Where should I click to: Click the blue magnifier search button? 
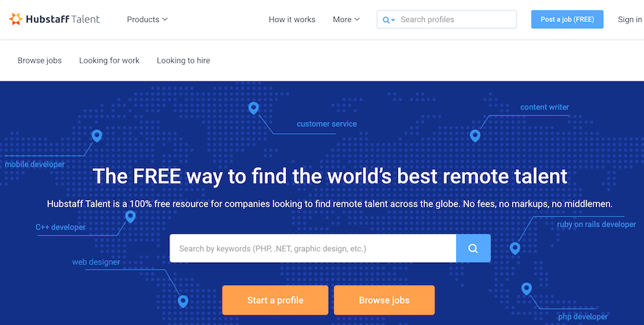[x=473, y=248]
